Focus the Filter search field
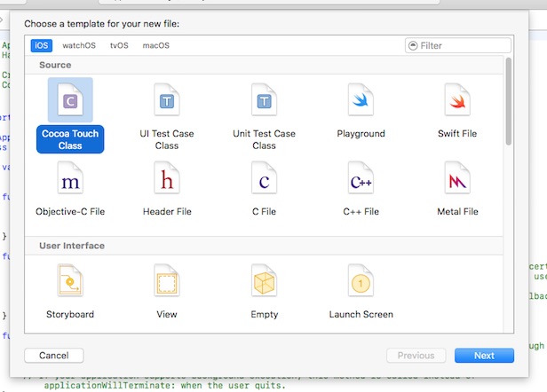The width and height of the screenshot is (547, 392). [x=458, y=45]
